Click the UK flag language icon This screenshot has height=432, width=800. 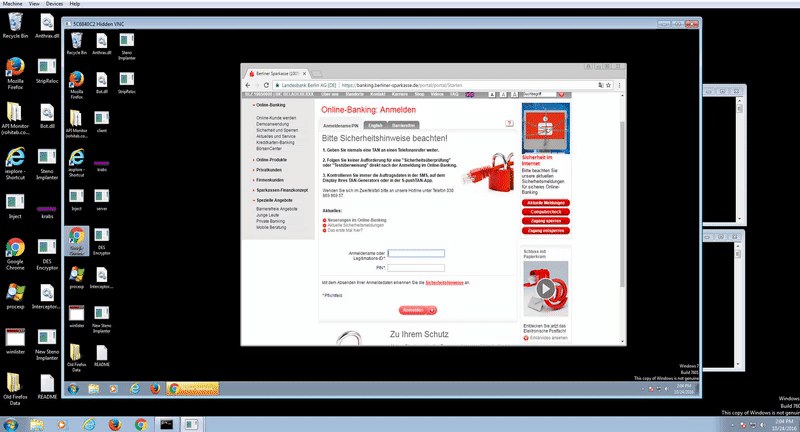pyautogui.click(x=469, y=94)
